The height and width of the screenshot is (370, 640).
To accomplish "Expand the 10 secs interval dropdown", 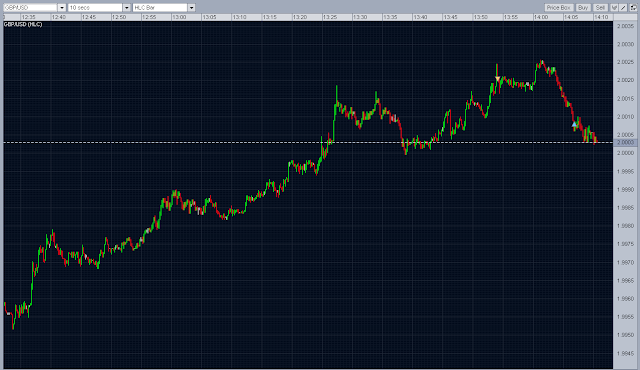I will pyautogui.click(x=127, y=8).
